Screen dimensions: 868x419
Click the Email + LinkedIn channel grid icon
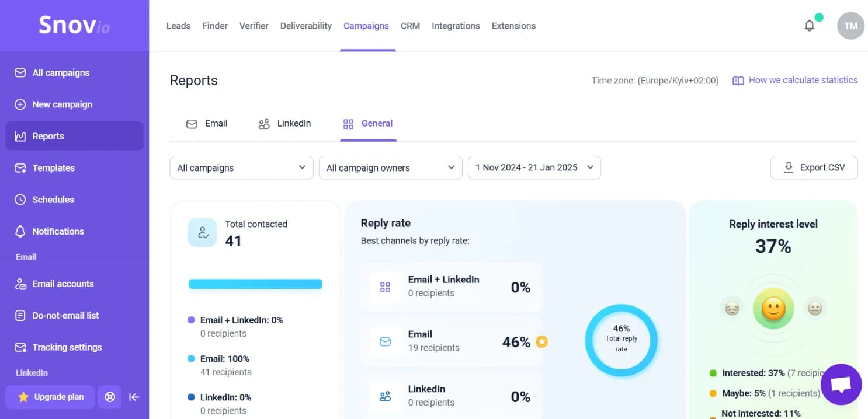pos(385,287)
